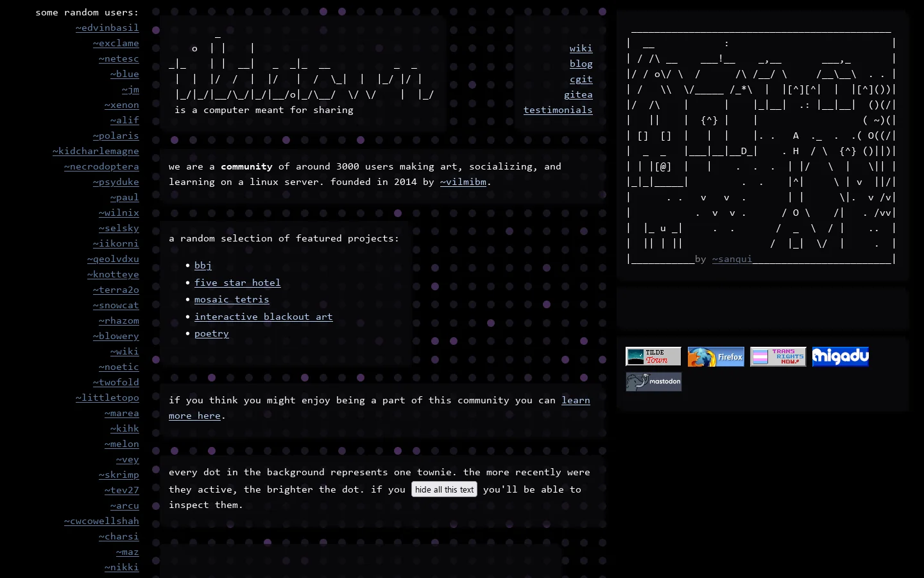Open user ~nikki's page
Viewport: 924px width, 578px height.
122,567
